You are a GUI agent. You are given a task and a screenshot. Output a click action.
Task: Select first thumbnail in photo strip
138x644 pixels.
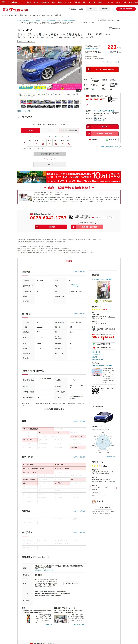pyautogui.click(x=23, y=102)
